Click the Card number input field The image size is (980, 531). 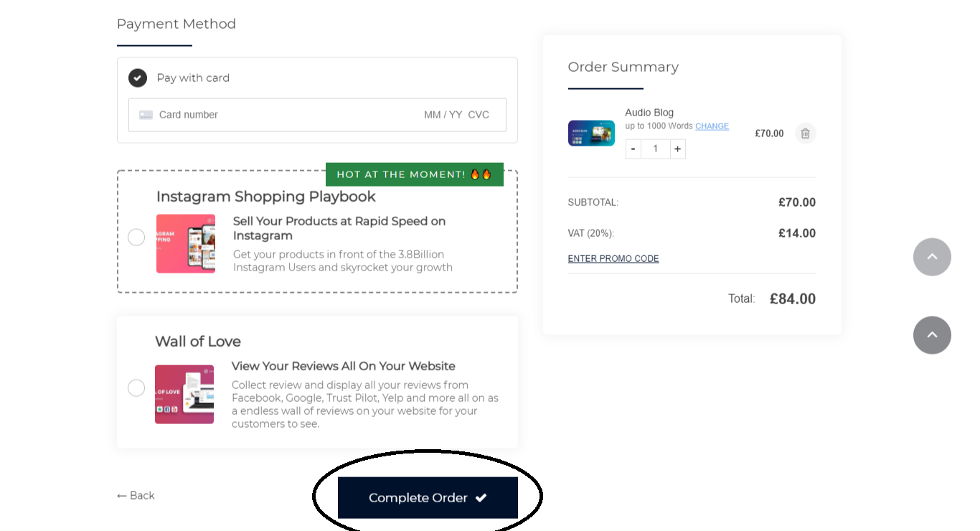tap(280, 115)
